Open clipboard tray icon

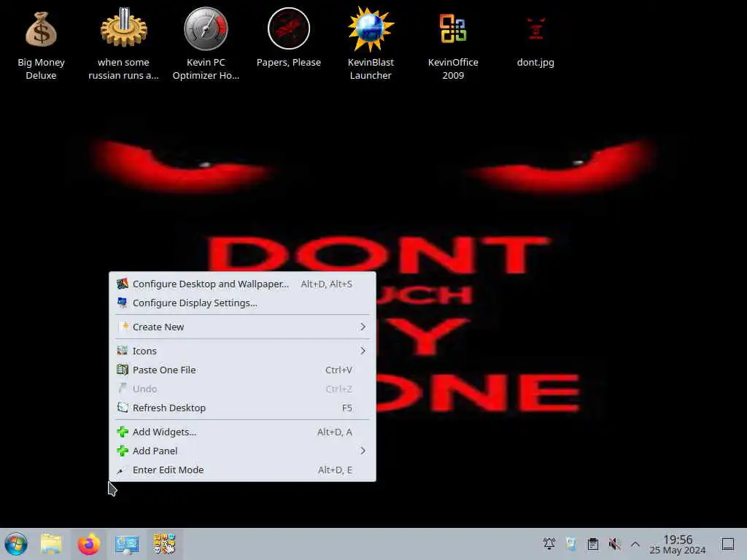(x=592, y=544)
